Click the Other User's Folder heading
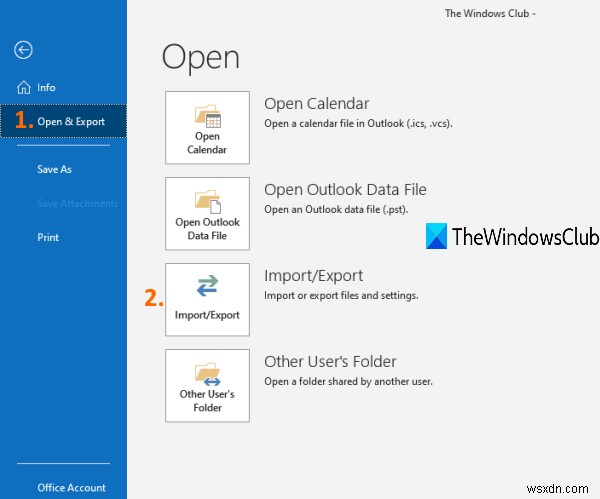The height and width of the screenshot is (499, 600). pos(330,362)
